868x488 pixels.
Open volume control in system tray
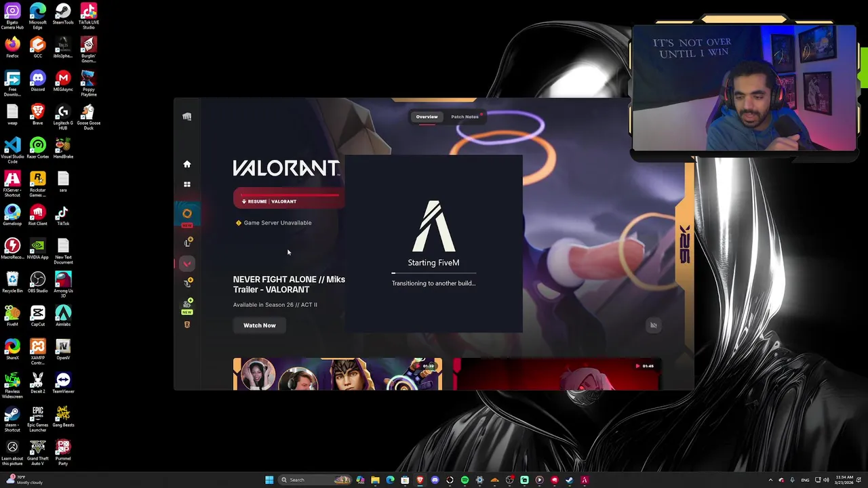(826, 480)
